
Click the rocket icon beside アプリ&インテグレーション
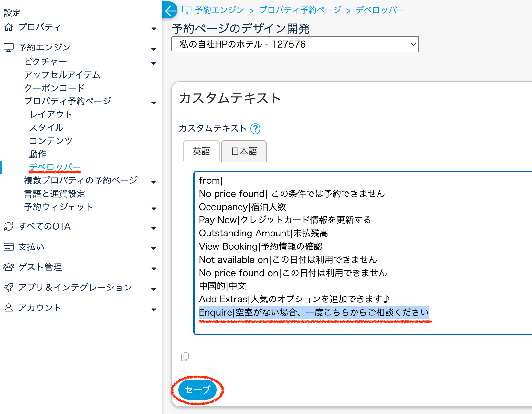[x=9, y=288]
